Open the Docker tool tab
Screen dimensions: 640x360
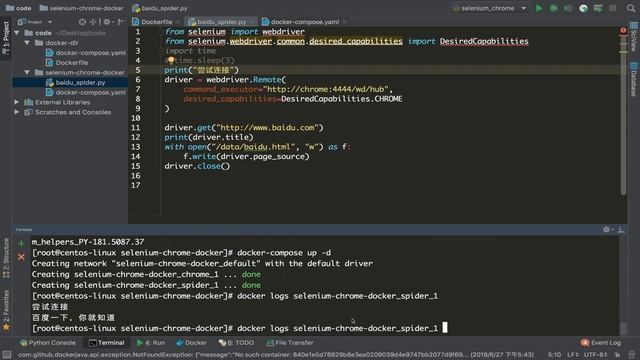point(191,343)
